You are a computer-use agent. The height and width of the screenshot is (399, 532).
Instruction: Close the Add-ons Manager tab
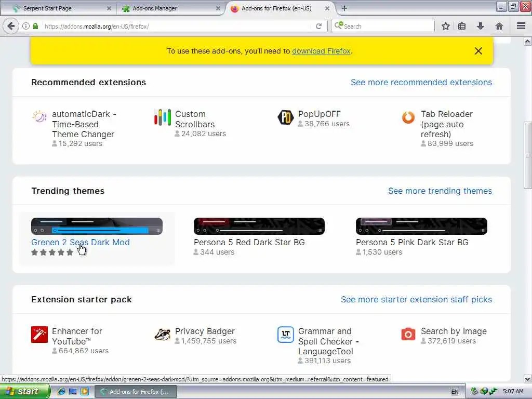click(x=218, y=8)
